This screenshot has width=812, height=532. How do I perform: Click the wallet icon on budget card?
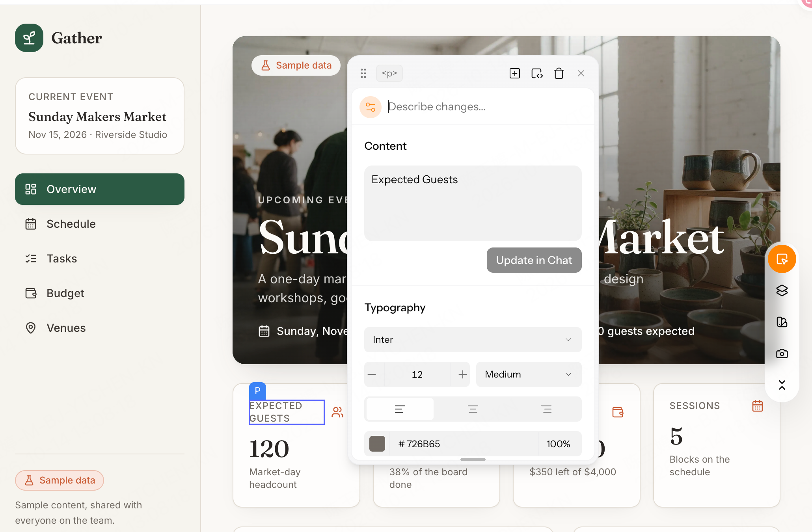click(x=618, y=412)
